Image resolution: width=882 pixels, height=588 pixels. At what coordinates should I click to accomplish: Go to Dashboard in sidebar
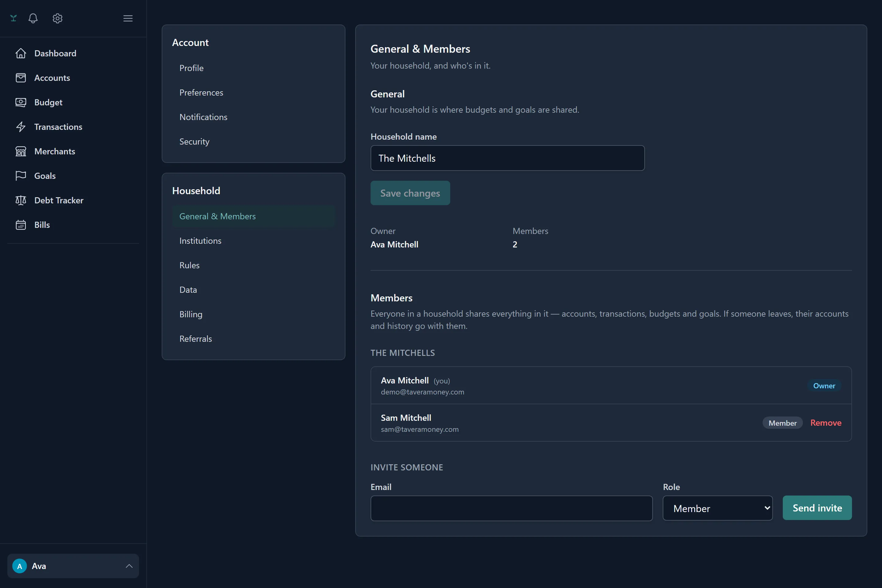pos(73,53)
